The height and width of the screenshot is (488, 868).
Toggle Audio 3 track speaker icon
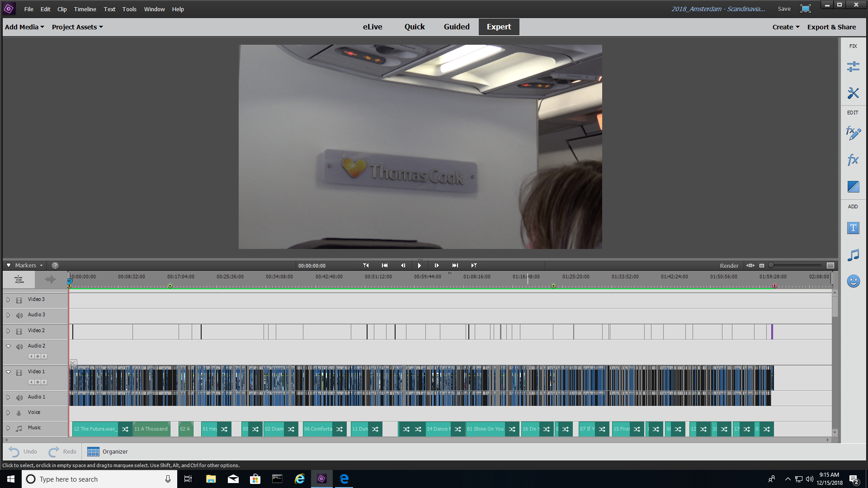19,315
